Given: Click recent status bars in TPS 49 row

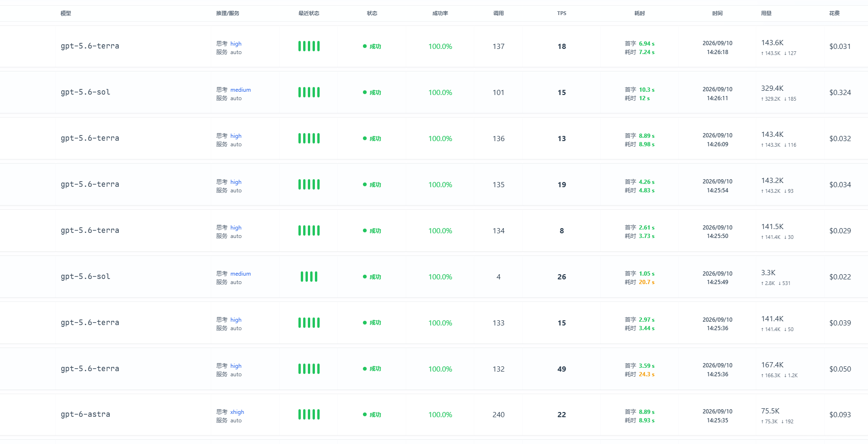Looking at the screenshot, I should click(x=309, y=369).
